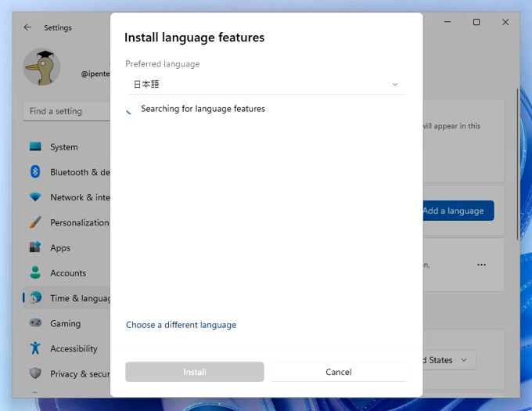The height and width of the screenshot is (411, 532).
Task: Maximize the Settings window
Action: (476, 22)
